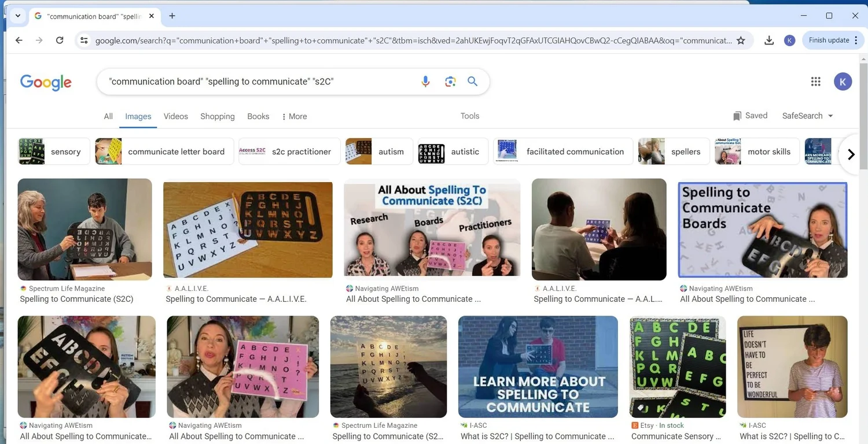
Task: Open the Google apps grid
Action: pos(816,81)
